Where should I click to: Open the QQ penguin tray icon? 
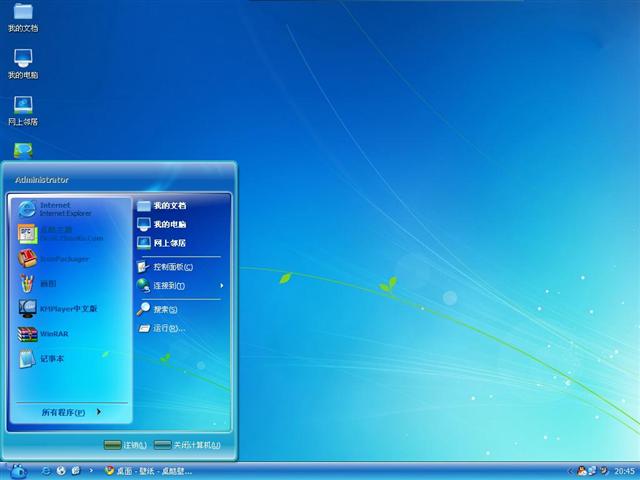point(582,471)
